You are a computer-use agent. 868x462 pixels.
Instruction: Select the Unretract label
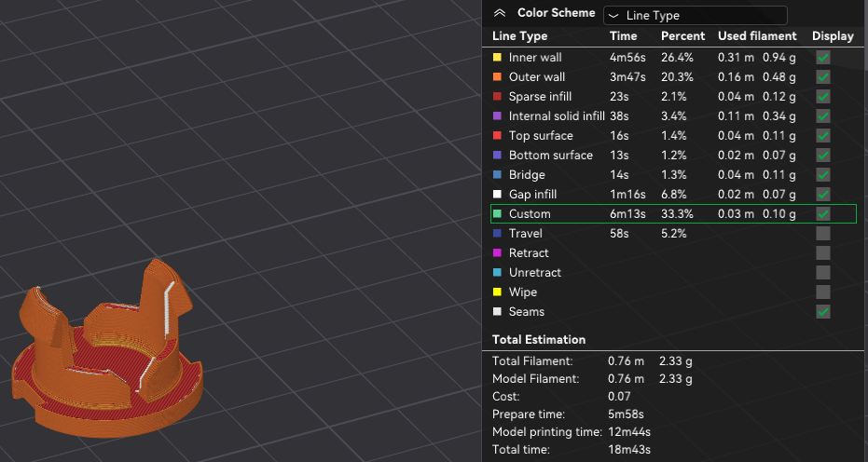point(535,273)
